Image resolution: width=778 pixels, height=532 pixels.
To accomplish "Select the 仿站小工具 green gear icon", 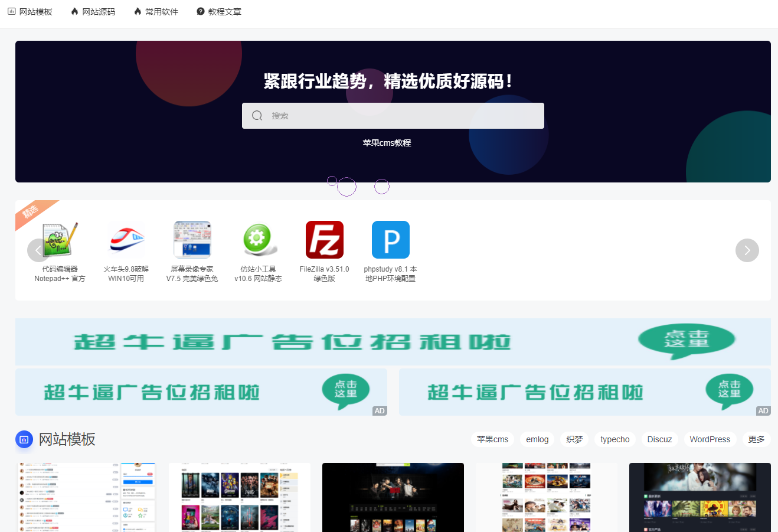I will pos(259,239).
